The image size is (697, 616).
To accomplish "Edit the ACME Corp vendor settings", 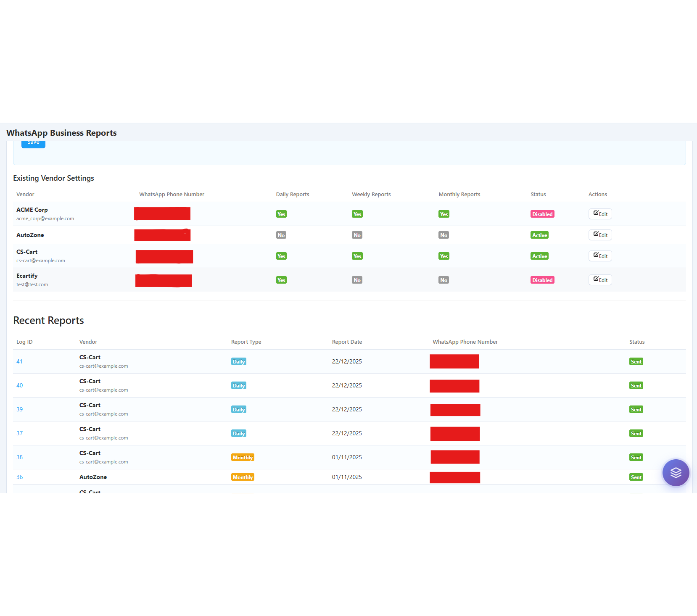I will (600, 214).
